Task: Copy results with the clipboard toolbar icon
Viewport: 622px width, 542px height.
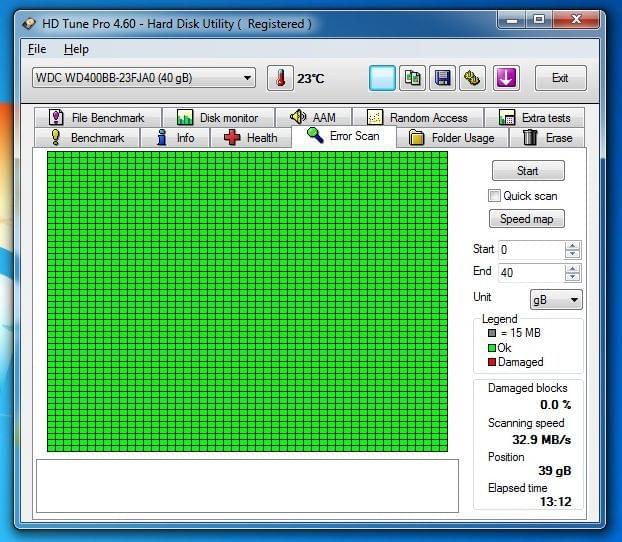Action: 412,78
